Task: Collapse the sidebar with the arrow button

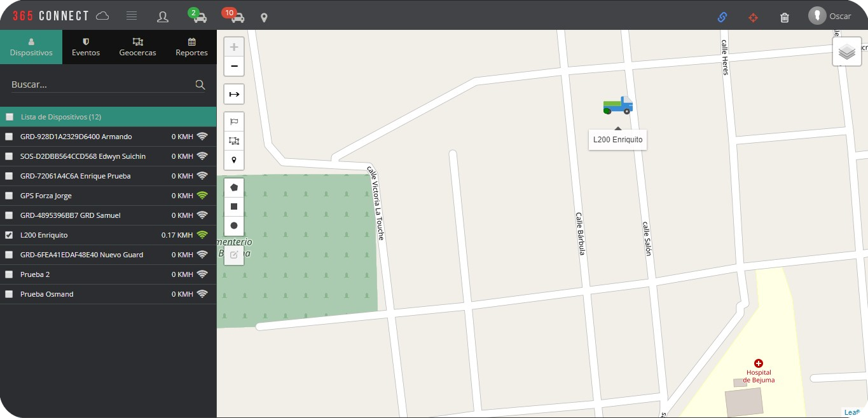Action: click(234, 94)
